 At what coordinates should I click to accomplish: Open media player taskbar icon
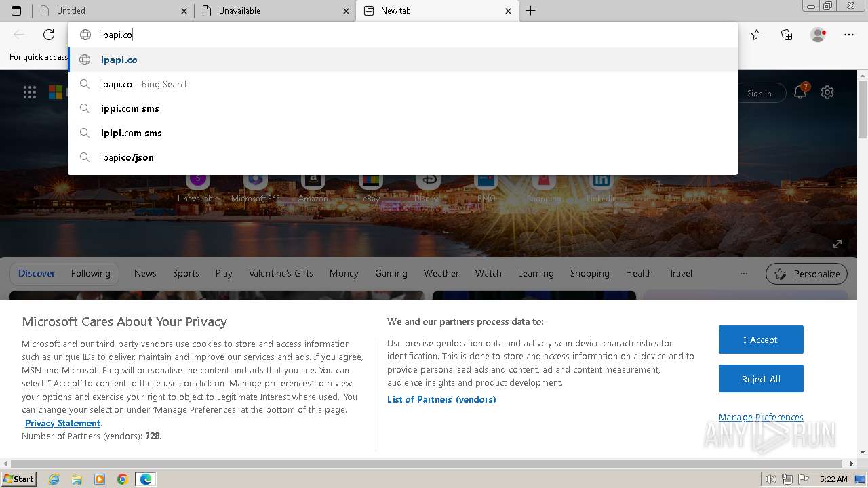(x=100, y=479)
